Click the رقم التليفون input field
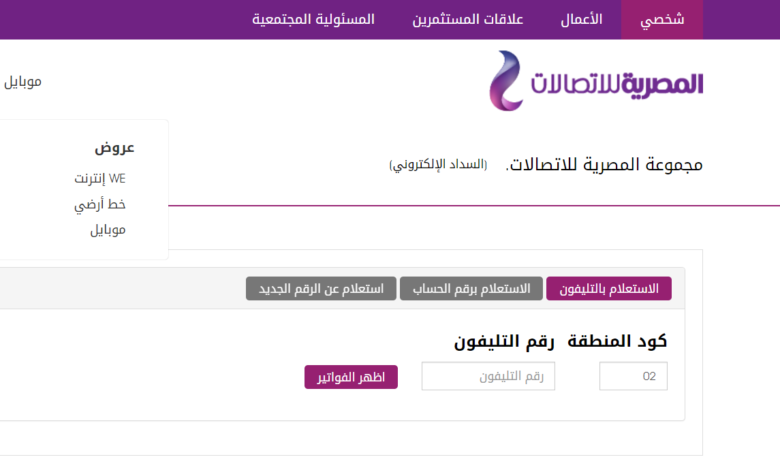The height and width of the screenshot is (470, 780). pos(488,376)
